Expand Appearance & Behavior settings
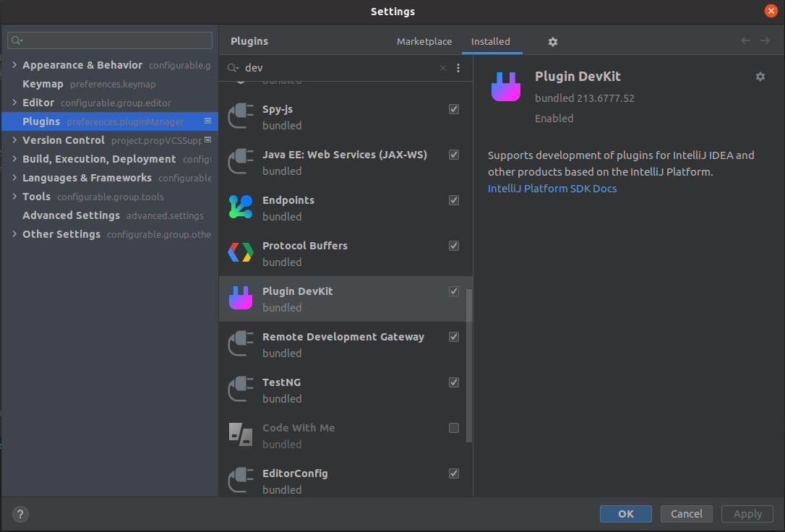Viewport: 785px width, 532px height. tap(14, 65)
